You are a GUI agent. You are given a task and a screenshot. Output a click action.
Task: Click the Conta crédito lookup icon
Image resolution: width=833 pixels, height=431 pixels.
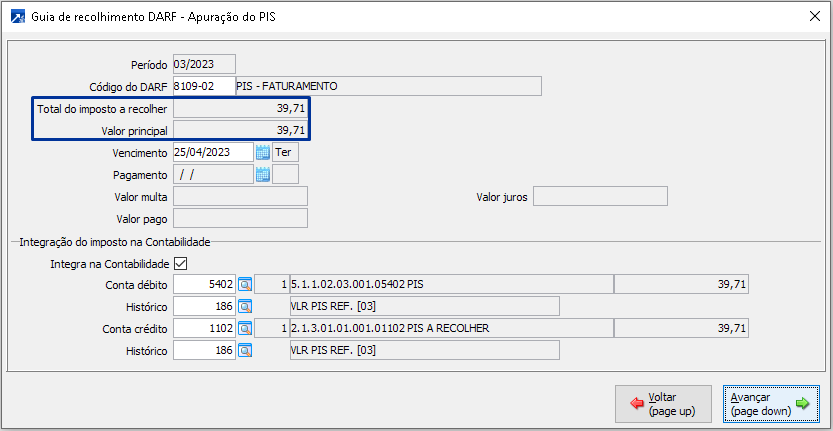[245, 328]
